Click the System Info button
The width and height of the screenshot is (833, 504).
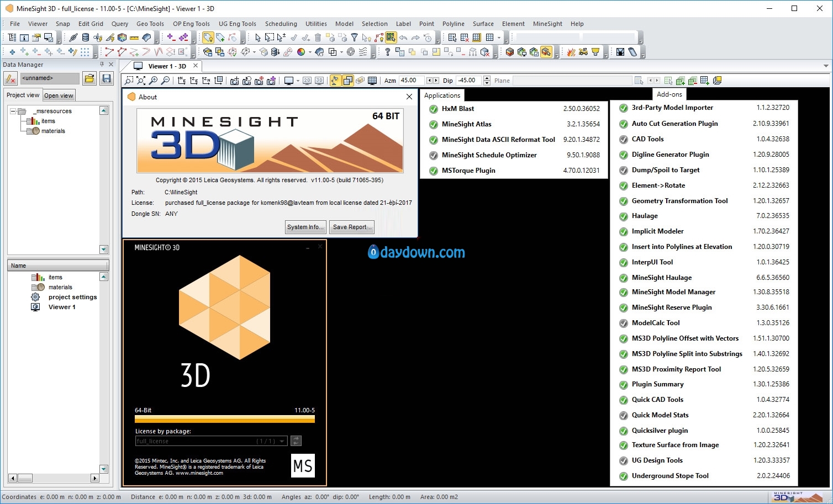(305, 227)
